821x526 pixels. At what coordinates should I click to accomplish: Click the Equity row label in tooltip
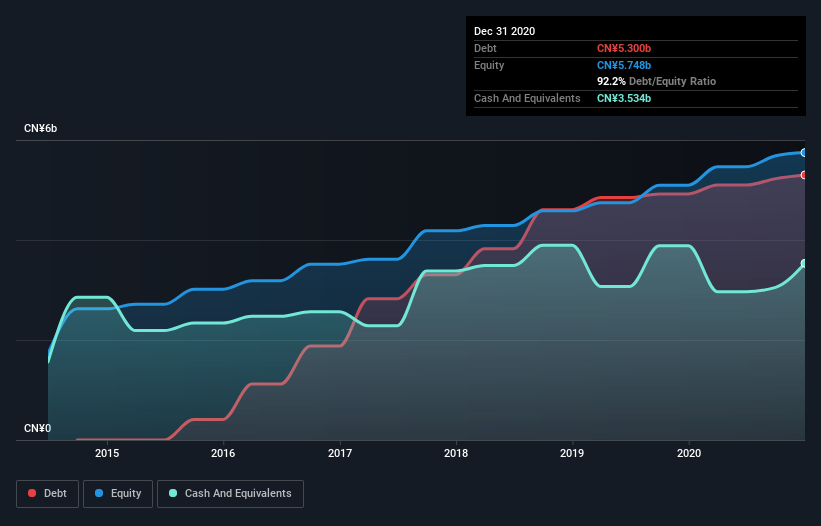(489, 65)
